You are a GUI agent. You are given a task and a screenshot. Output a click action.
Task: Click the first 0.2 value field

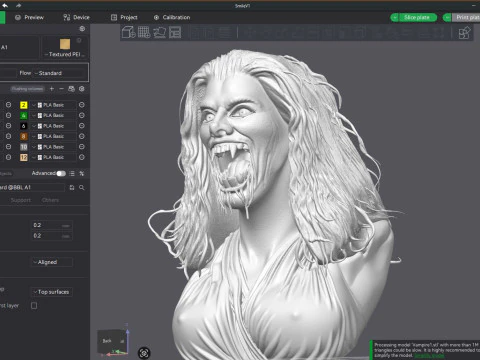pyautogui.click(x=52, y=225)
